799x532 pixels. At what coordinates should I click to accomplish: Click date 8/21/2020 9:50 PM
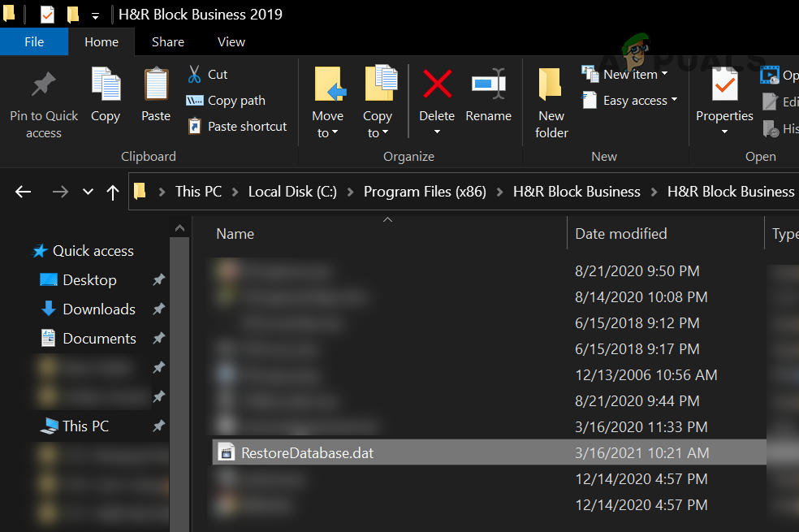point(637,271)
